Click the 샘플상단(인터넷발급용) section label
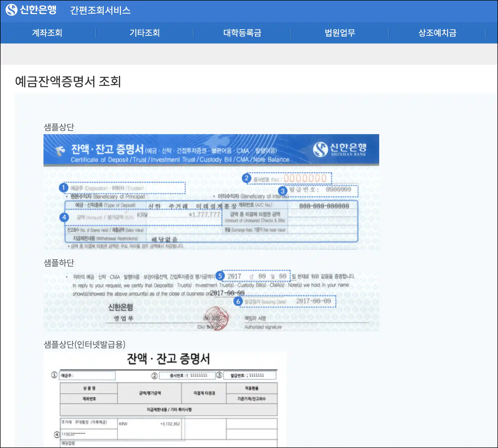Image resolution: width=498 pixels, height=448 pixels. pyautogui.click(x=85, y=344)
